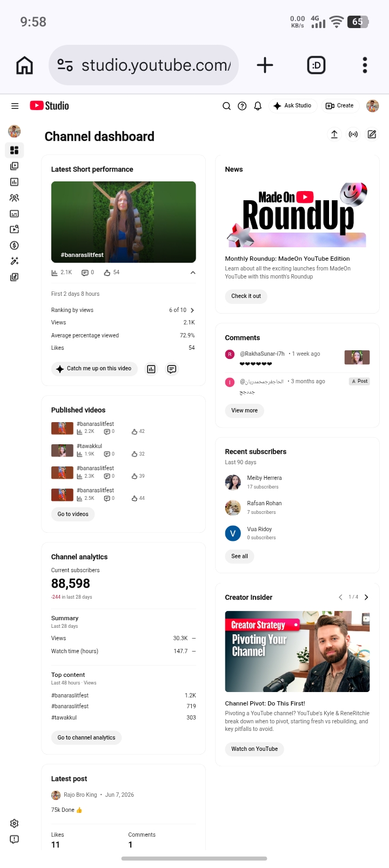Open the browser tab switcher
Viewport: 389px width, 868px height.
316,65
